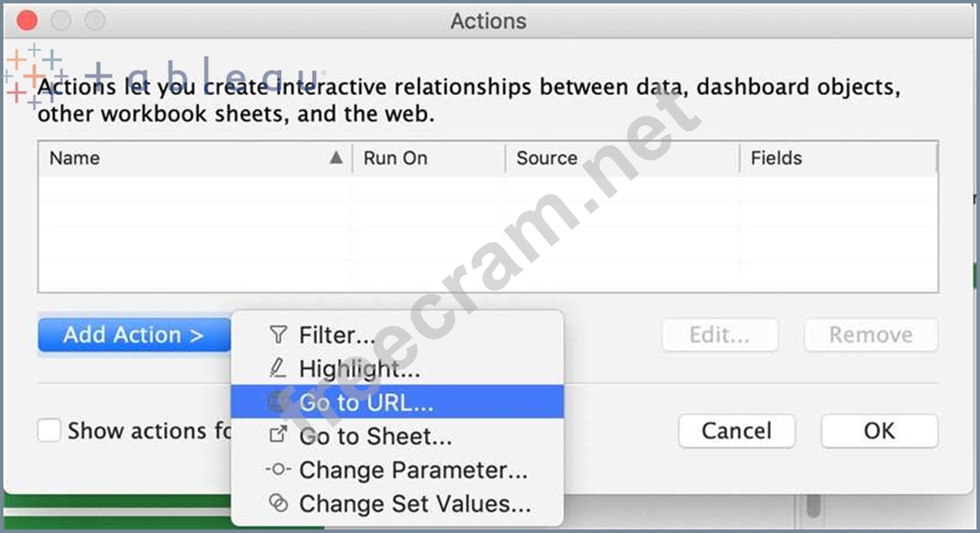Click the Remove button
Viewport: 980px width, 533px height.
(x=870, y=335)
